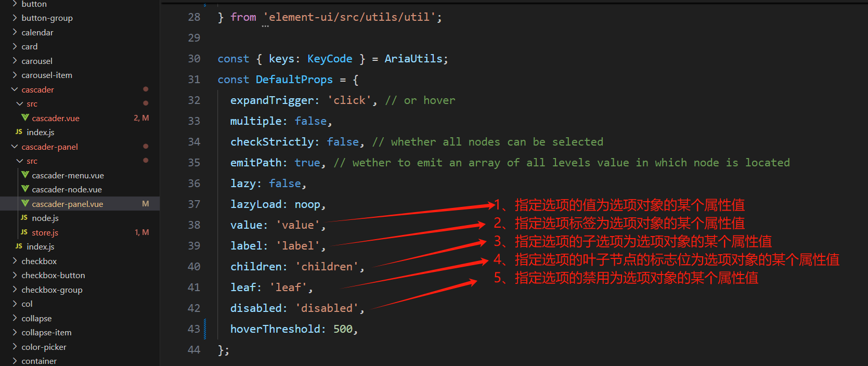The width and height of the screenshot is (868, 366).
Task: Click the Vue icon beside cascader.vue
Action: [x=25, y=117]
